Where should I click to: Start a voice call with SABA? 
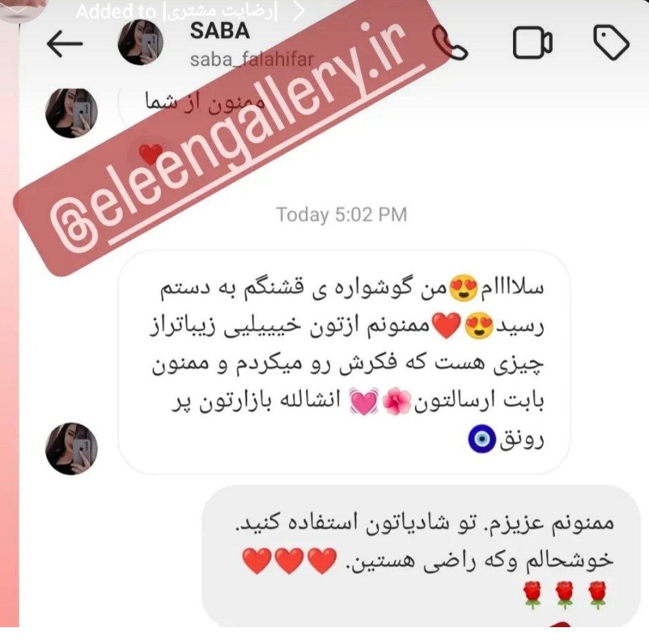tap(451, 44)
